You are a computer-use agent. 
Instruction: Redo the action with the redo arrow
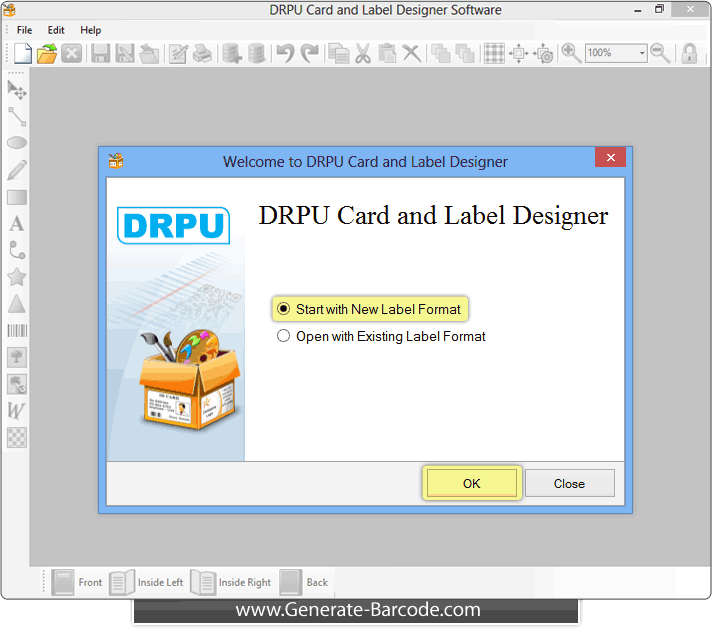click(310, 53)
